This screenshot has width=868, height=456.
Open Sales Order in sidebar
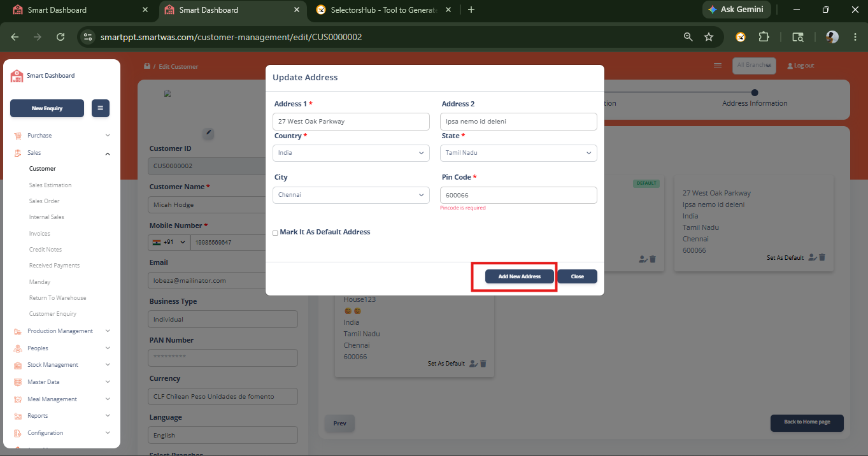coord(44,201)
